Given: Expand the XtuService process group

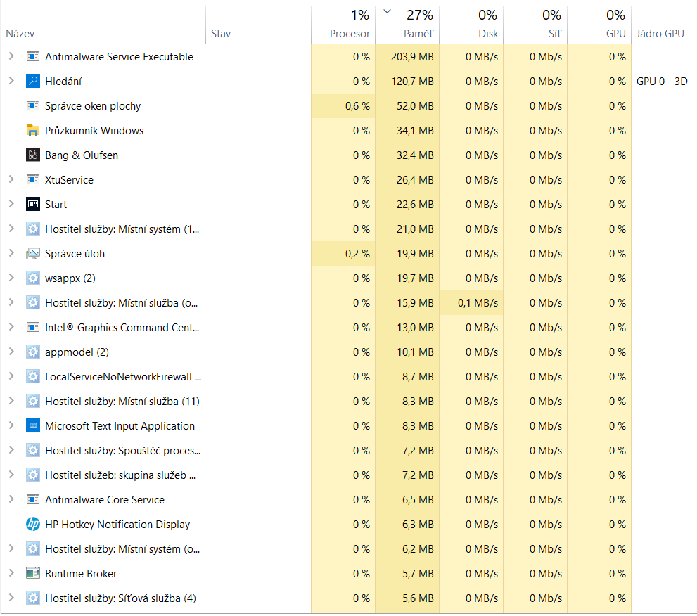Looking at the screenshot, I should coord(11,179).
